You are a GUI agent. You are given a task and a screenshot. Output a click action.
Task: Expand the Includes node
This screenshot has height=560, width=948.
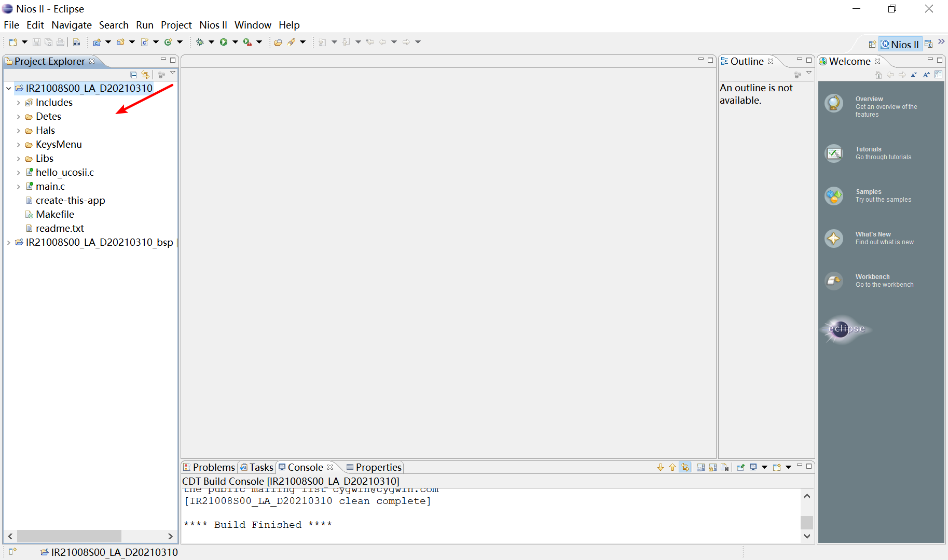tap(19, 103)
